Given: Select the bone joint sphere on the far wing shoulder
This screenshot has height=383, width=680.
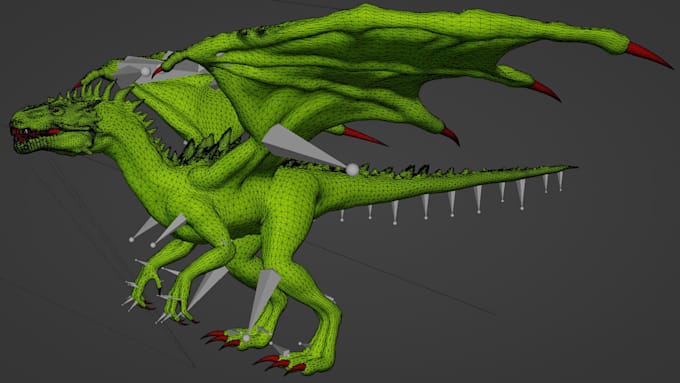Looking at the screenshot, I should [x=145, y=71].
